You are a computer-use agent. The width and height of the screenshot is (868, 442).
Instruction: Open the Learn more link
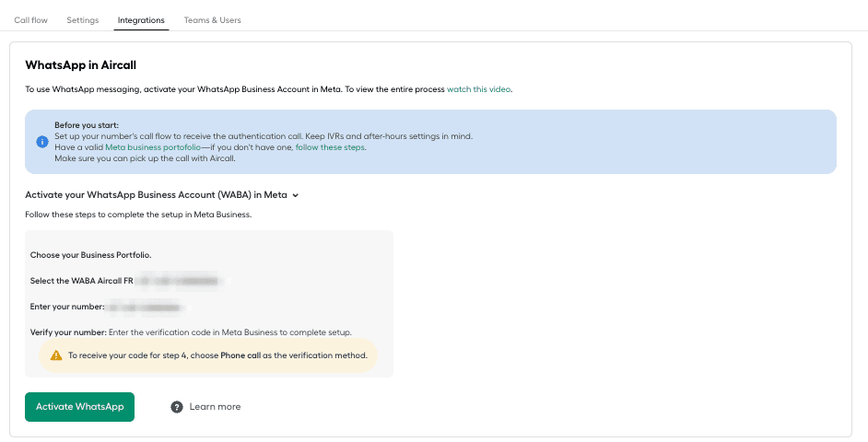click(215, 407)
